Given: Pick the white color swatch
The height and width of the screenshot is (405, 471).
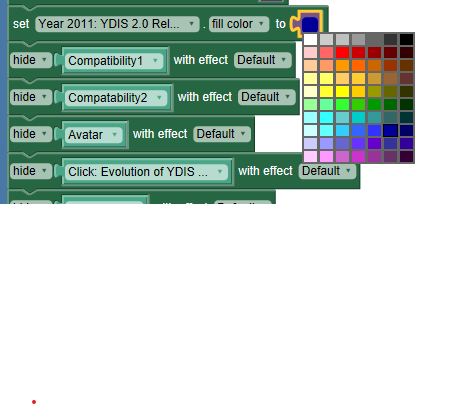Looking at the screenshot, I should (310, 40).
